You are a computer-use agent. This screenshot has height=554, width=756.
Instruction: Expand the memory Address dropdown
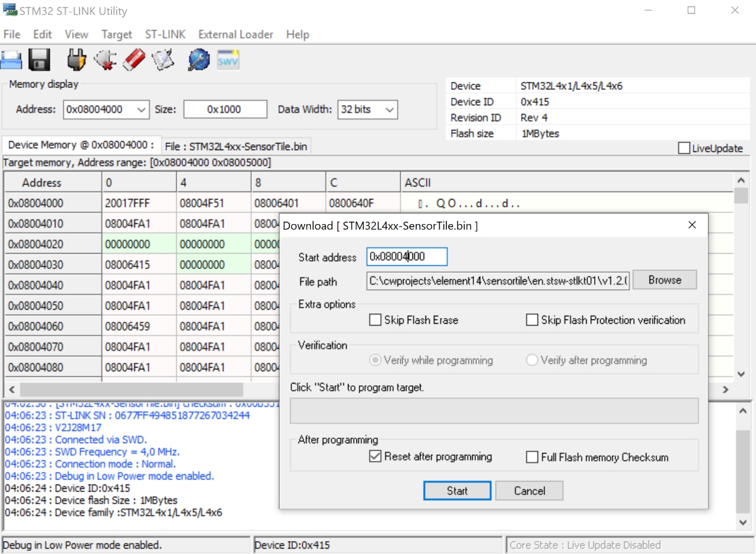[142, 110]
